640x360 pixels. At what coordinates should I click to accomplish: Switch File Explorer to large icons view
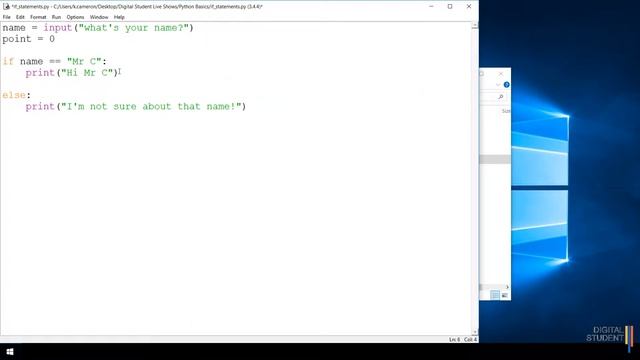tap(504, 295)
